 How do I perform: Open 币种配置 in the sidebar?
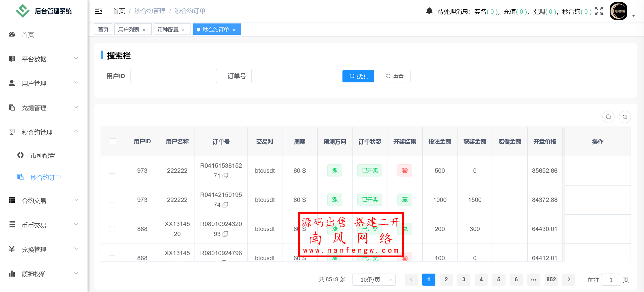coord(43,155)
